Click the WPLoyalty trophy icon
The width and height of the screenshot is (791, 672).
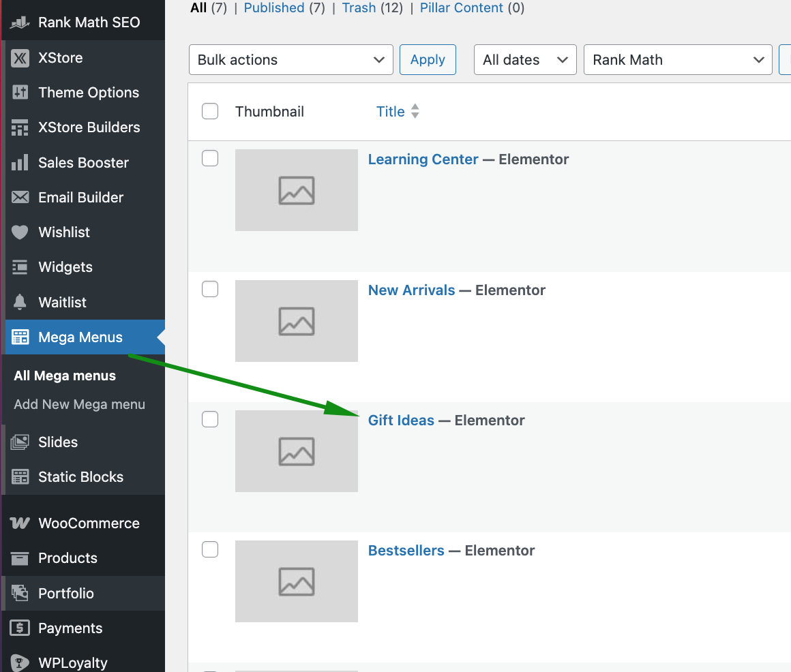[x=20, y=662]
